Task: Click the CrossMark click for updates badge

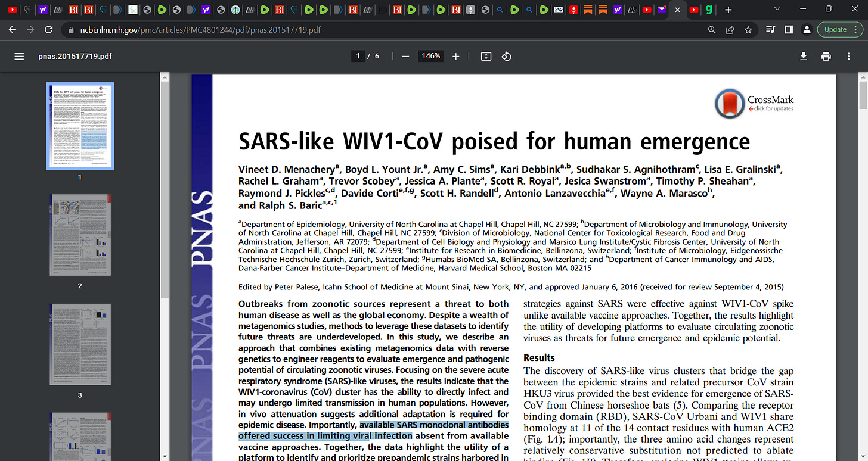Action: click(754, 104)
